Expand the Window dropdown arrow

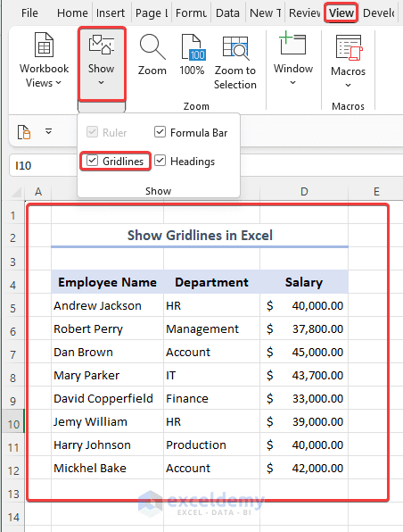293,82
